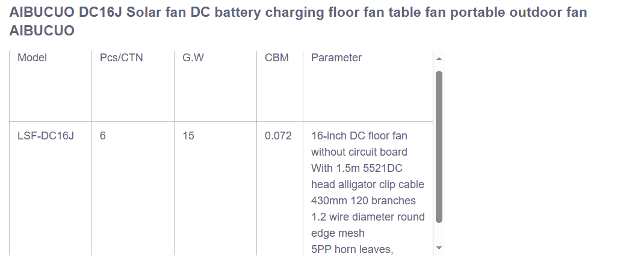The height and width of the screenshot is (268, 644).
Task: Click the AIBUCUO DC16J Solar fan heading
Action: (x=298, y=21)
